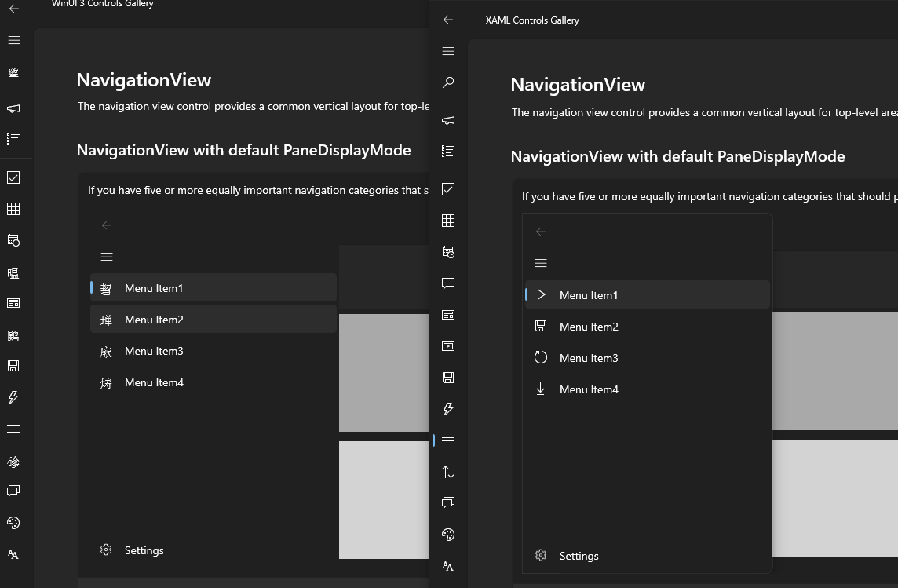Select Menu Item1 with play icon in XAML Gallery
Screen dimensions: 898x588
[x=647, y=295]
